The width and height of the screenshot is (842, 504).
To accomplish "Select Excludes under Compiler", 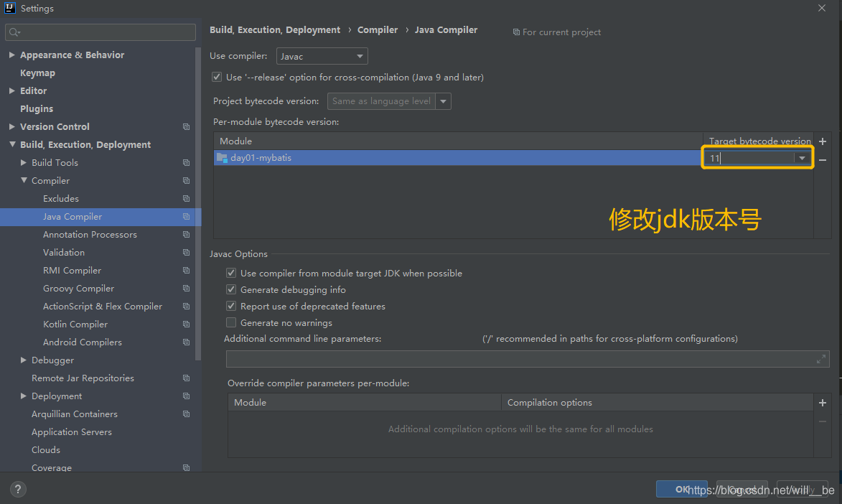I will coord(61,199).
